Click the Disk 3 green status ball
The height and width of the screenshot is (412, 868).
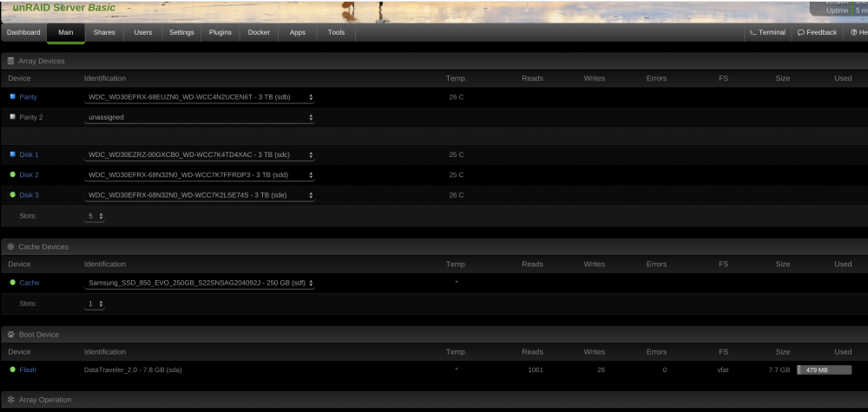[x=13, y=194]
